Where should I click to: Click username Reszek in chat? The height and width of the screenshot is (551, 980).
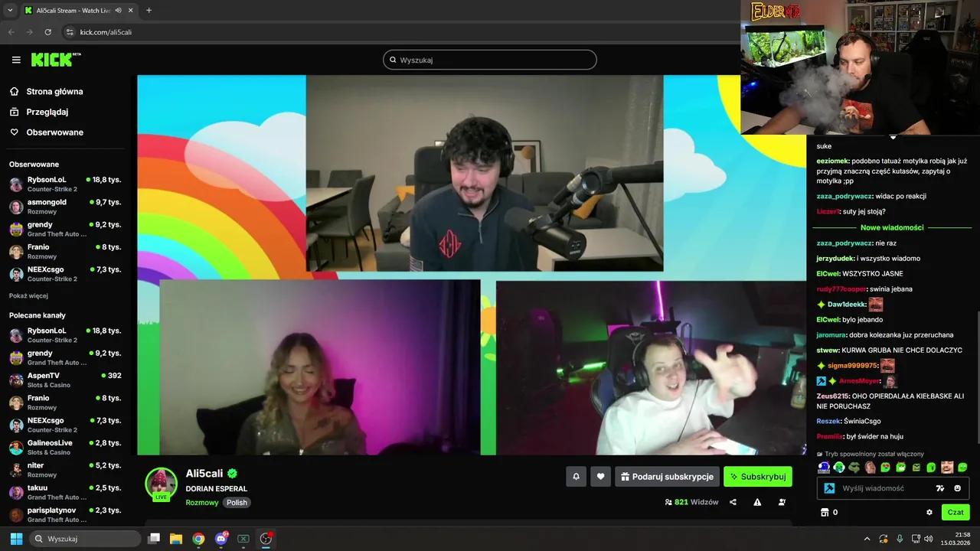pos(828,421)
